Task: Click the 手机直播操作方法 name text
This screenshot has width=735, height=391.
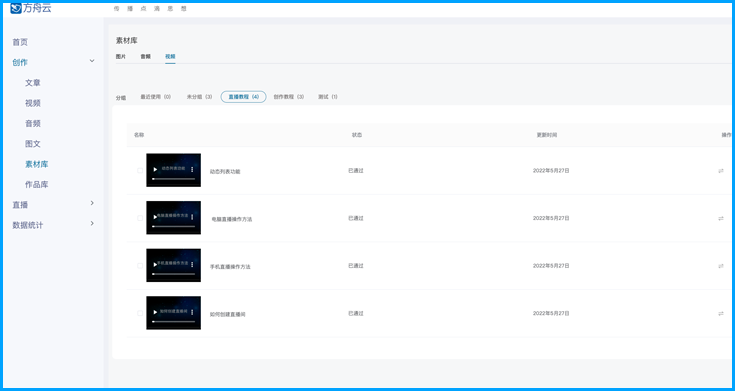Action: 230,267
